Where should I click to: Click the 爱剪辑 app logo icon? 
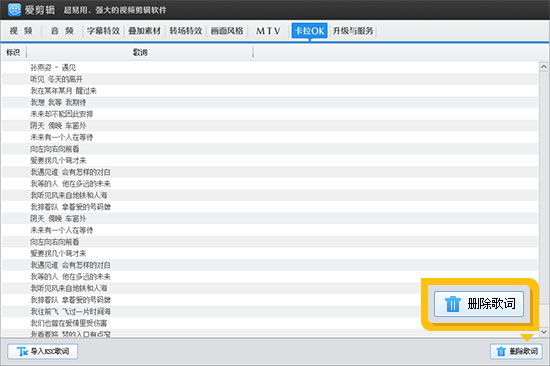(14, 9)
